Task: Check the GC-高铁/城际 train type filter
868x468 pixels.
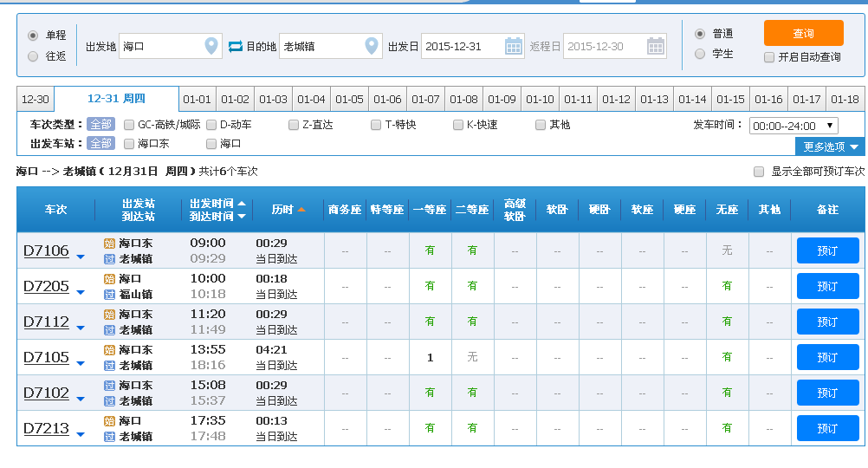Action: coord(129,125)
